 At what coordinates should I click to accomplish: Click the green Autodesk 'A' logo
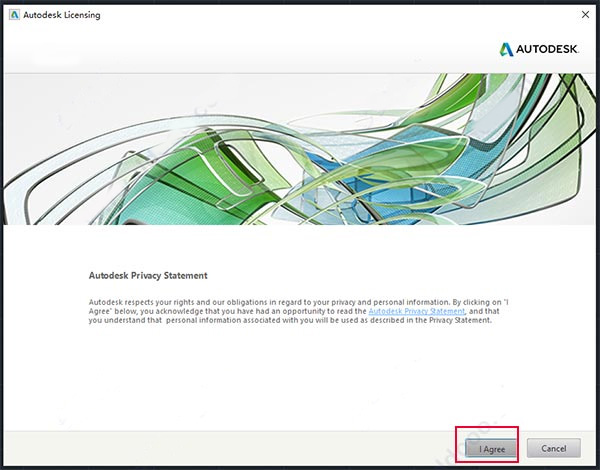[506, 49]
